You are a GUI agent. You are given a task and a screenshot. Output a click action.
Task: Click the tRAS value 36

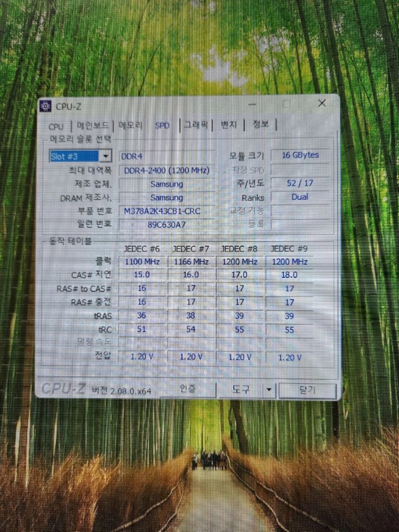[x=142, y=315]
